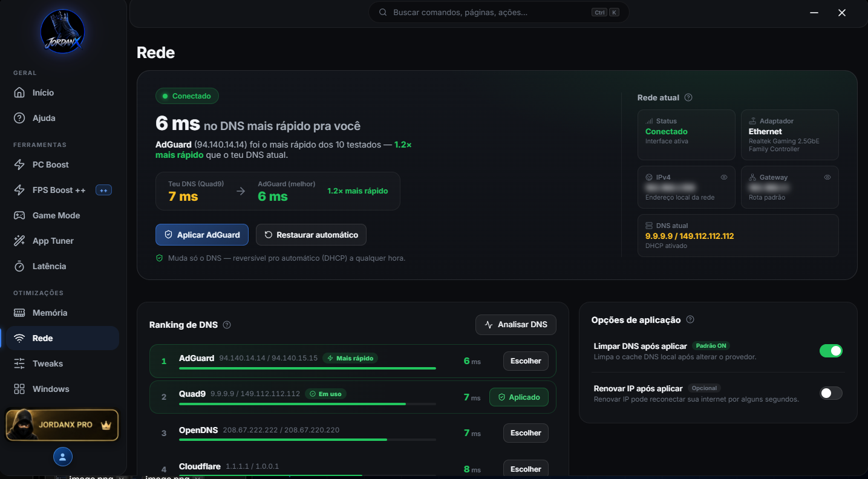
Task: Choose Cloudflare with its Escolher button
Action: coord(526,469)
